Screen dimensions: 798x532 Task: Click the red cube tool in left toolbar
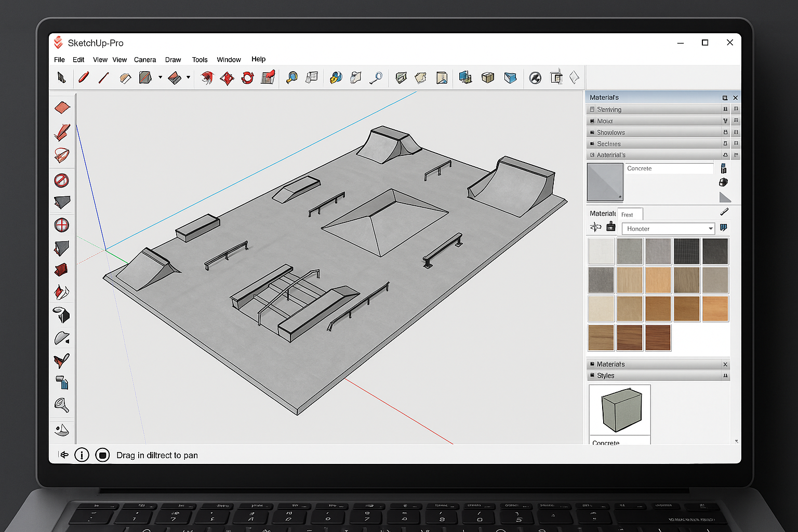pos(61,270)
